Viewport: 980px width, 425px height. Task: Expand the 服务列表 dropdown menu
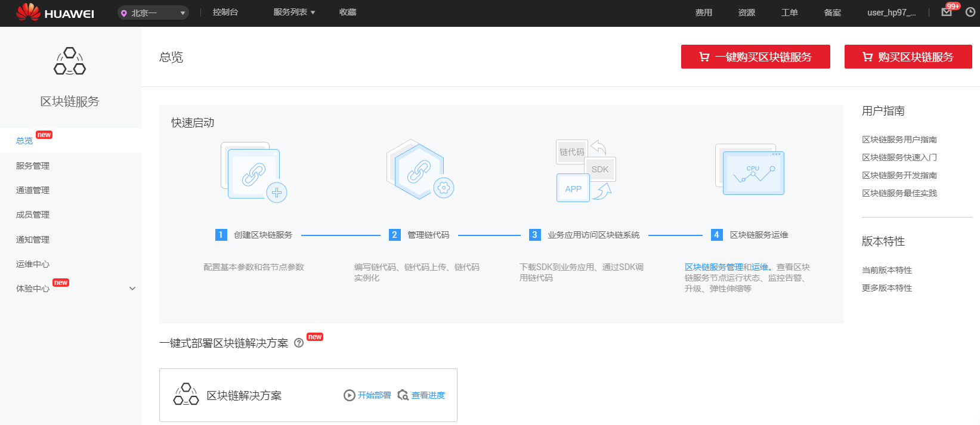(294, 13)
